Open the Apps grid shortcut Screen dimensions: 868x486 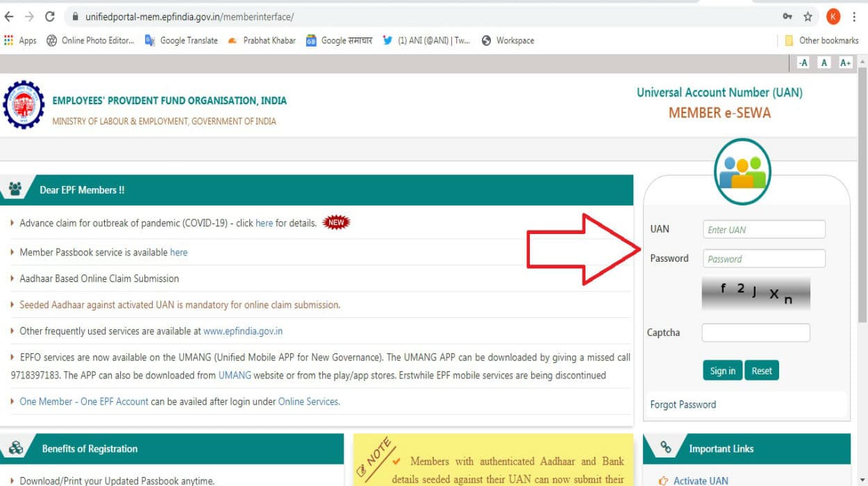(x=20, y=40)
